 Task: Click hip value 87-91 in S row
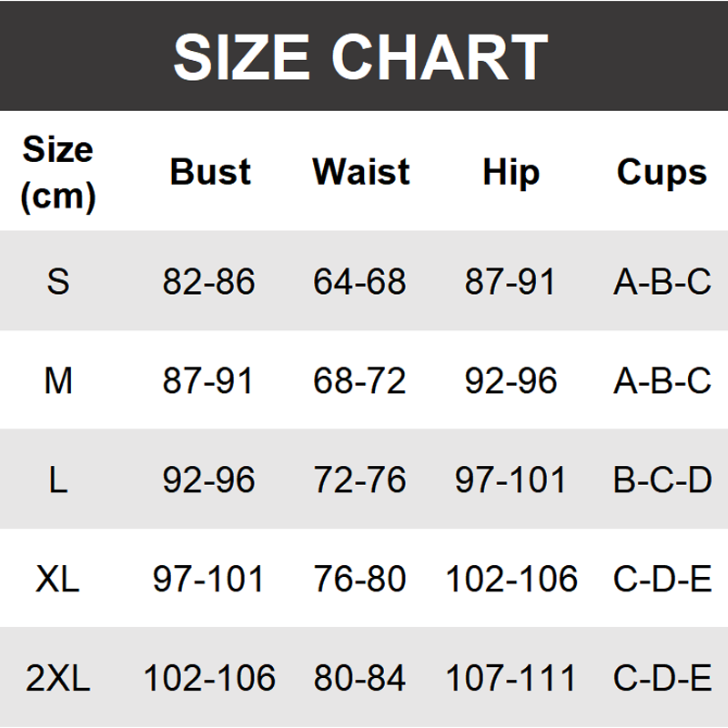coord(511,281)
